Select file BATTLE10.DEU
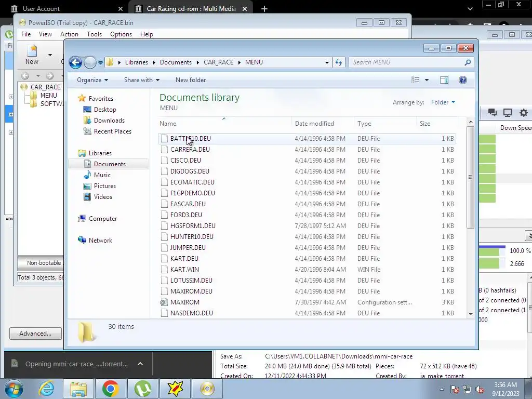Screen dimensions: 532x399 pos(307,139)
